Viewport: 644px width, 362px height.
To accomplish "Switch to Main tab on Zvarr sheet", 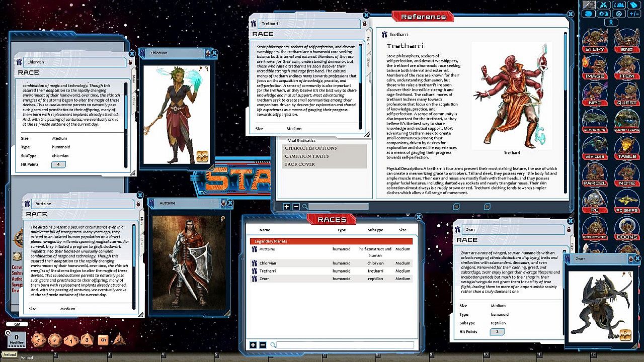I will [572, 247].
